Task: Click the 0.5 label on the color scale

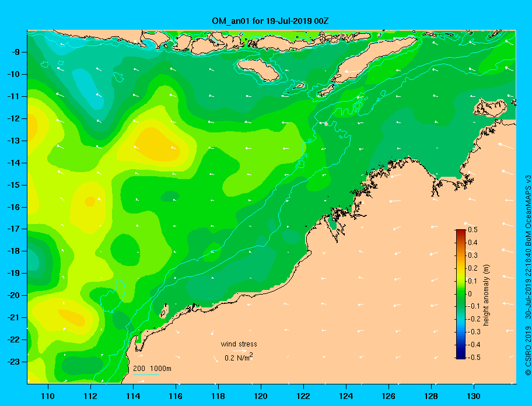Action: [x=473, y=230]
